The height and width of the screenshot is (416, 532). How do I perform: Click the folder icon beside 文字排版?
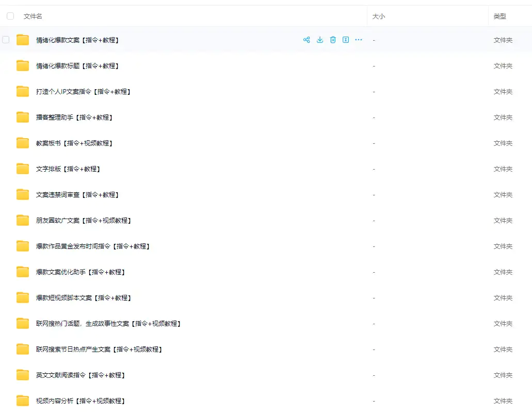tap(23, 169)
